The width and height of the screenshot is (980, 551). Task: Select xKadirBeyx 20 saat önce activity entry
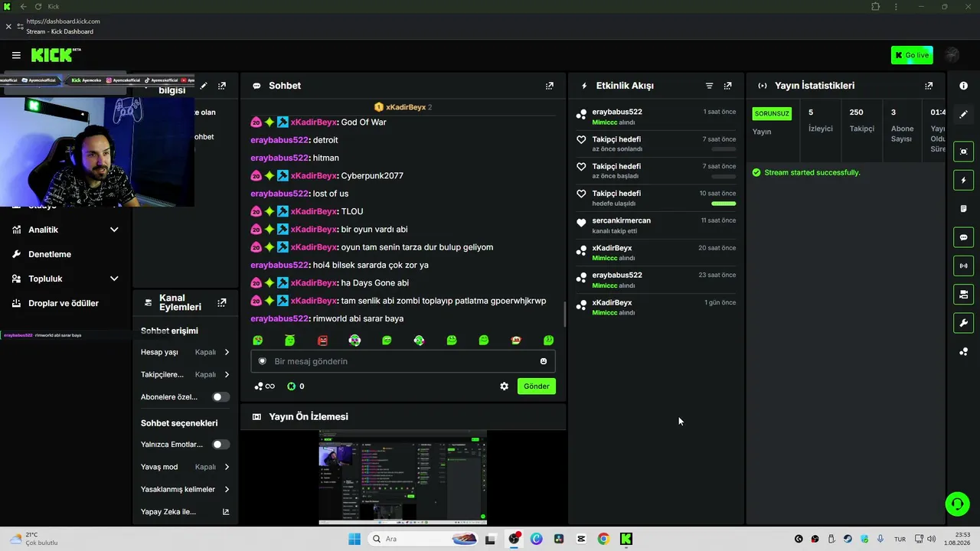click(656, 253)
